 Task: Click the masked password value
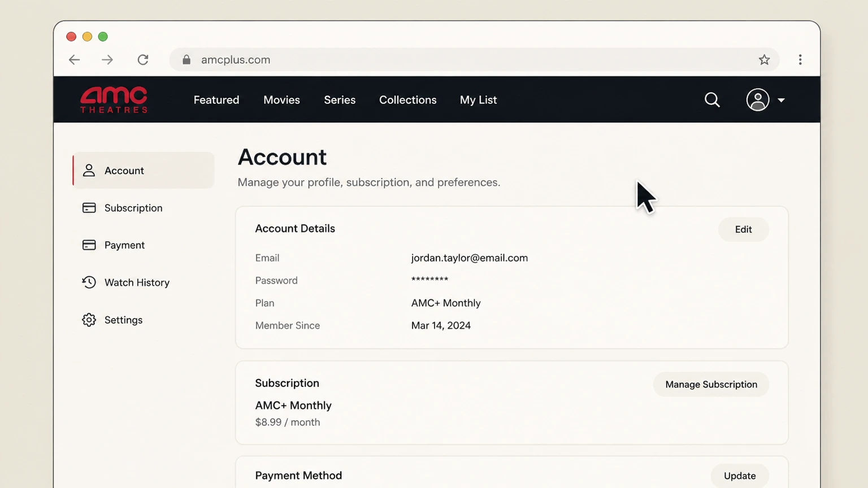coord(429,280)
